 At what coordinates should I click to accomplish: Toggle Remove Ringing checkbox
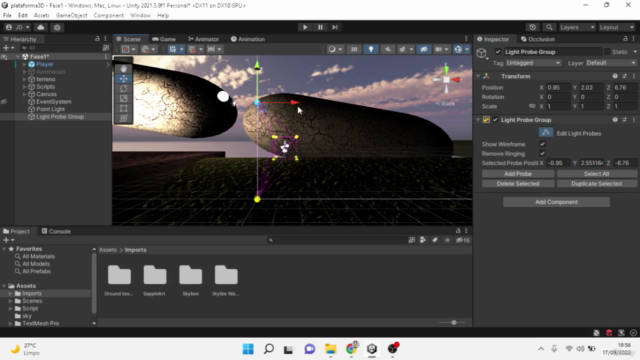coord(542,153)
